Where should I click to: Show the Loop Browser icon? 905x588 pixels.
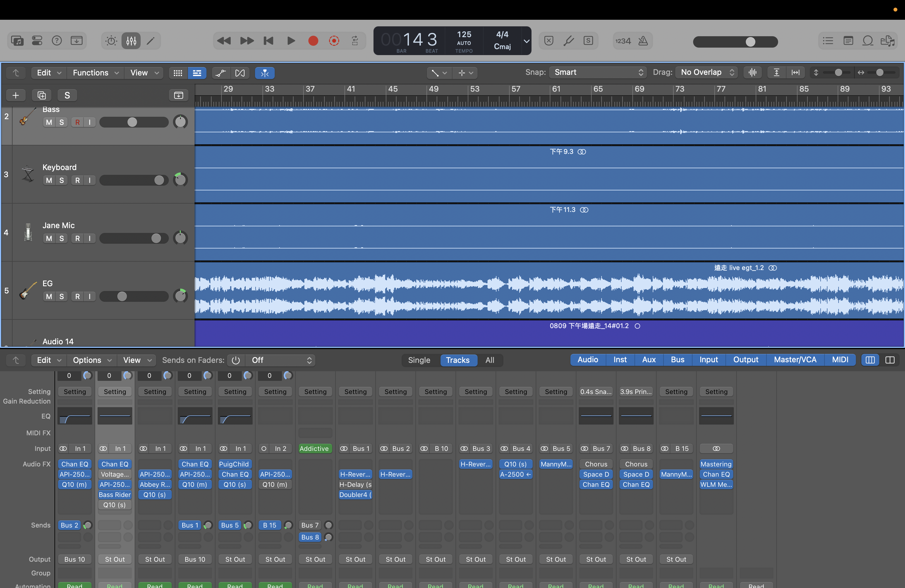tap(868, 41)
